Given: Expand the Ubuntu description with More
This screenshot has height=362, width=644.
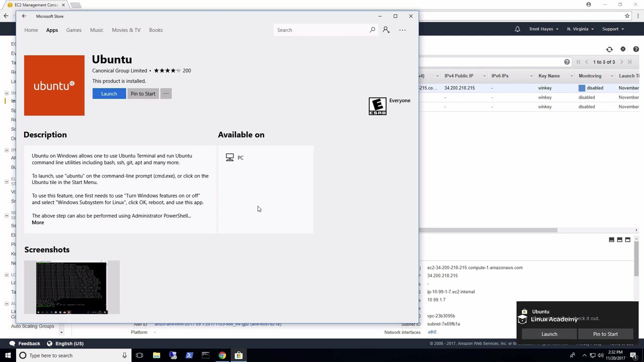Looking at the screenshot, I should pyautogui.click(x=38, y=222).
